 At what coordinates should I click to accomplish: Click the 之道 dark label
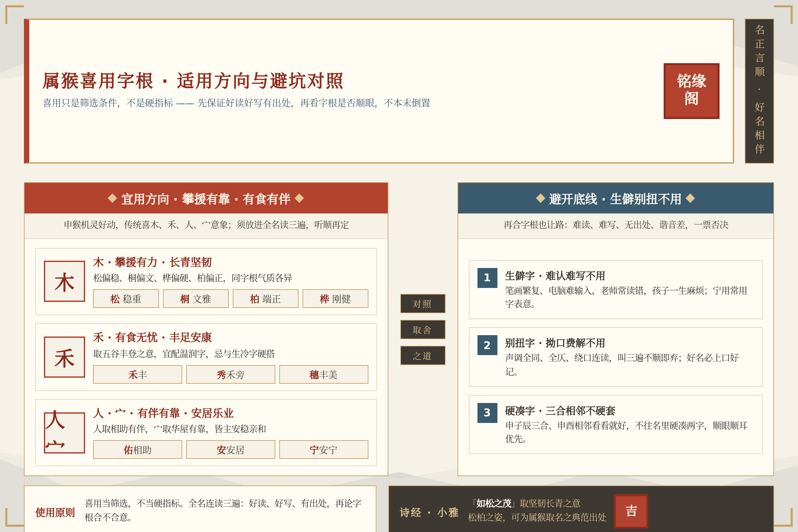coord(423,355)
